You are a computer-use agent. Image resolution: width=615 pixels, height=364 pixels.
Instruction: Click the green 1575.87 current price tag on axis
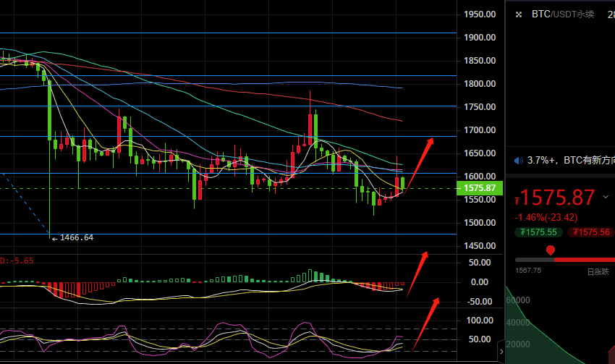480,188
